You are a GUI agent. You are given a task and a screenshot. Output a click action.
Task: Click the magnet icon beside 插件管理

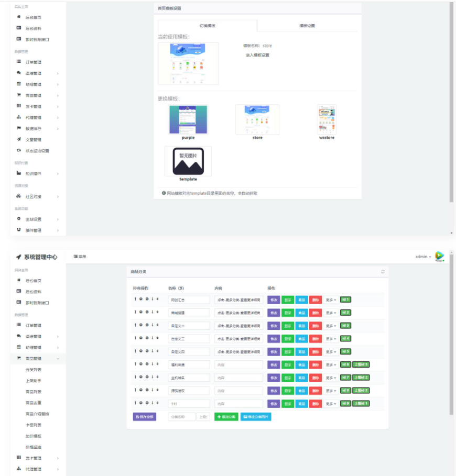[19, 230]
